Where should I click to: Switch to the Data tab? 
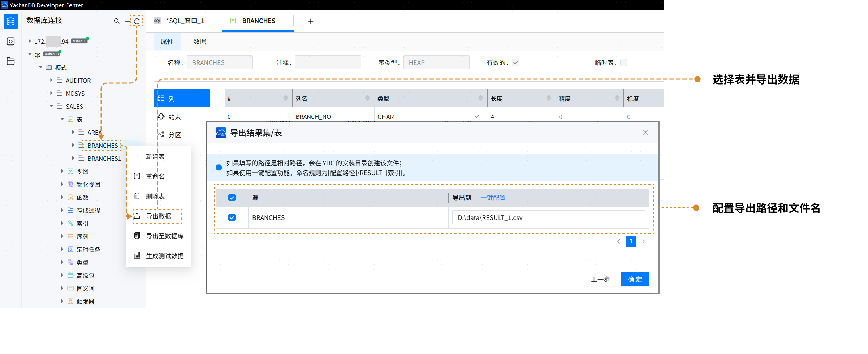coord(199,42)
